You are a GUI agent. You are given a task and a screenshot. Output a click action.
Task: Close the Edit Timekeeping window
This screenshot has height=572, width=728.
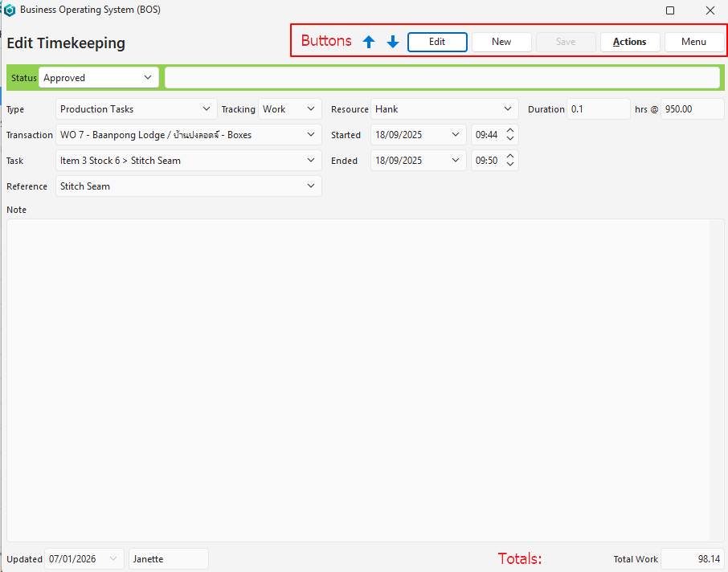point(710,10)
